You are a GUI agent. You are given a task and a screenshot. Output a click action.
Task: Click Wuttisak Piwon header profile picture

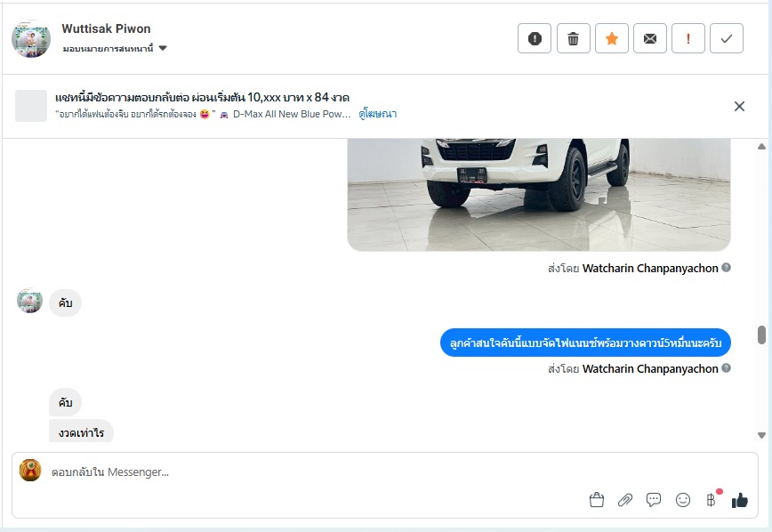[x=31, y=39]
